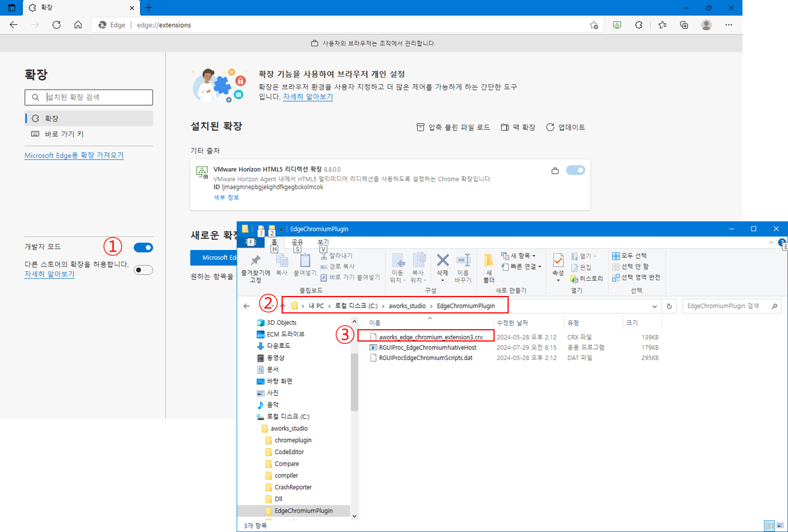Viewport: 788px width, 532px height.
Task: Click Explorer 공유 ribbon tab
Action: tap(297, 242)
